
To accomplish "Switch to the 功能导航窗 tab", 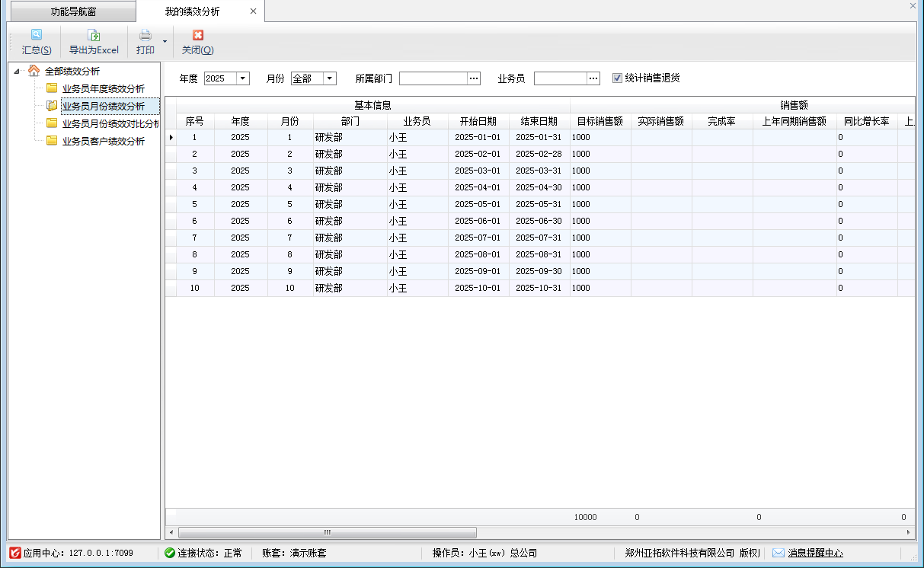I will [x=73, y=11].
